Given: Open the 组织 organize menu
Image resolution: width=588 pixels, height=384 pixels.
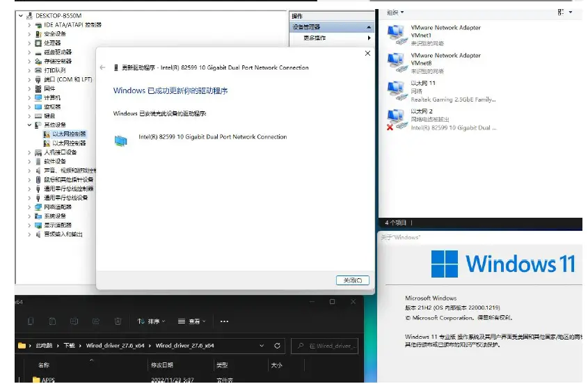Looking at the screenshot, I should 395,13.
